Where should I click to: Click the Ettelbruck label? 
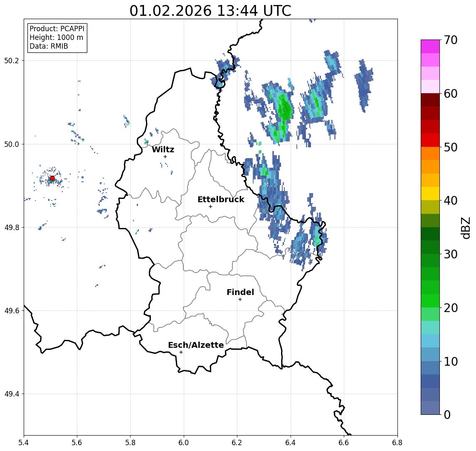[221, 199]
